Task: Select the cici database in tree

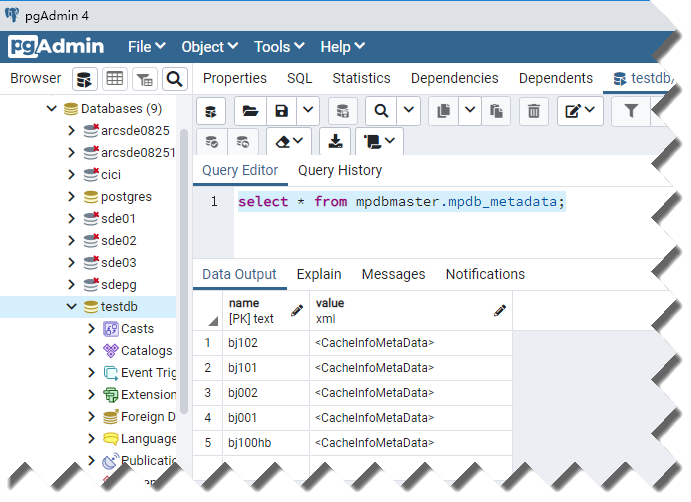Action: point(111,175)
